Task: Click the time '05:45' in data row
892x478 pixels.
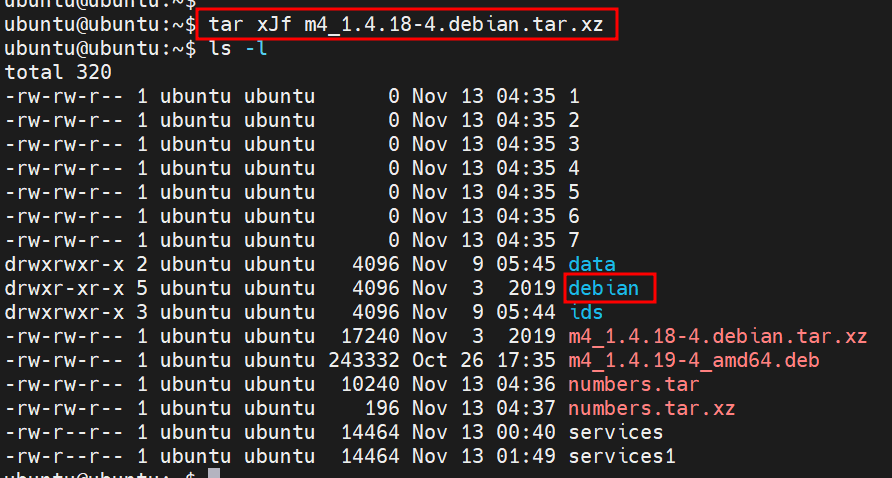Action: point(526,264)
